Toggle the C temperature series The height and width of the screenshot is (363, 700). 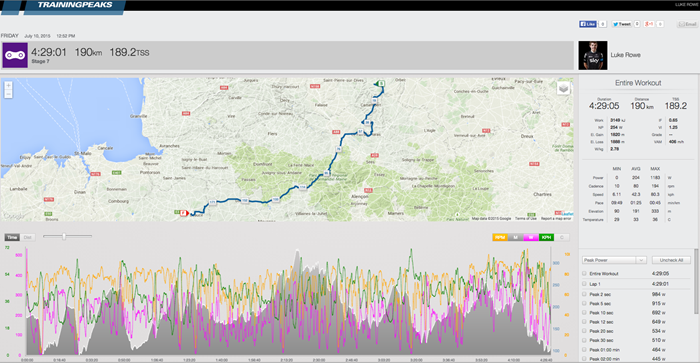click(562, 237)
